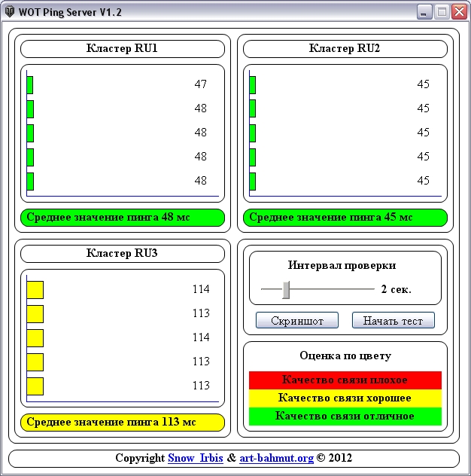
Task: Select the Кластер RU3 header
Action: click(123, 254)
